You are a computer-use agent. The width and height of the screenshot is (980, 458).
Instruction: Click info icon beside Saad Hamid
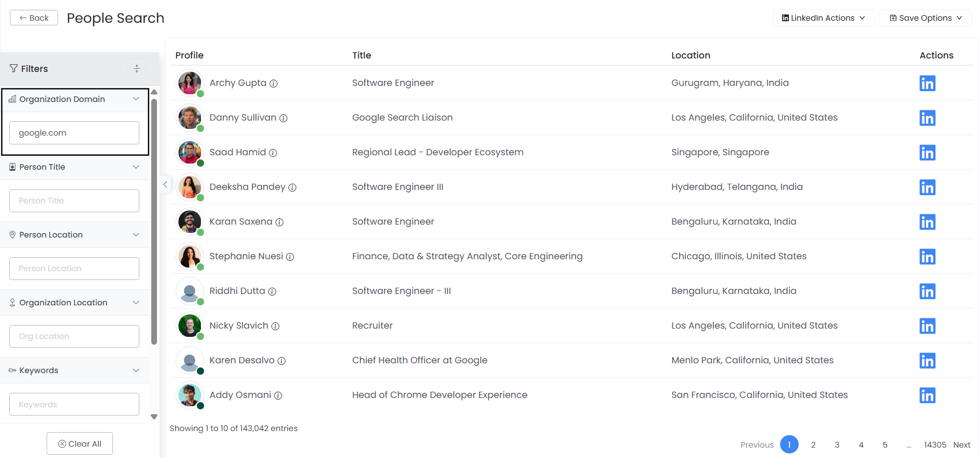coord(273,153)
